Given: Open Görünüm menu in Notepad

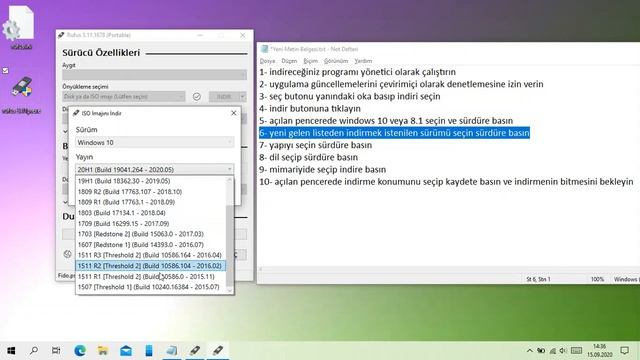Looking at the screenshot, I should point(336,61).
